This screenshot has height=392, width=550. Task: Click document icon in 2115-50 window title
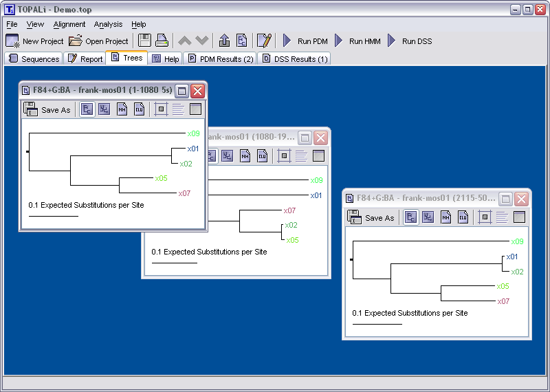point(349,199)
